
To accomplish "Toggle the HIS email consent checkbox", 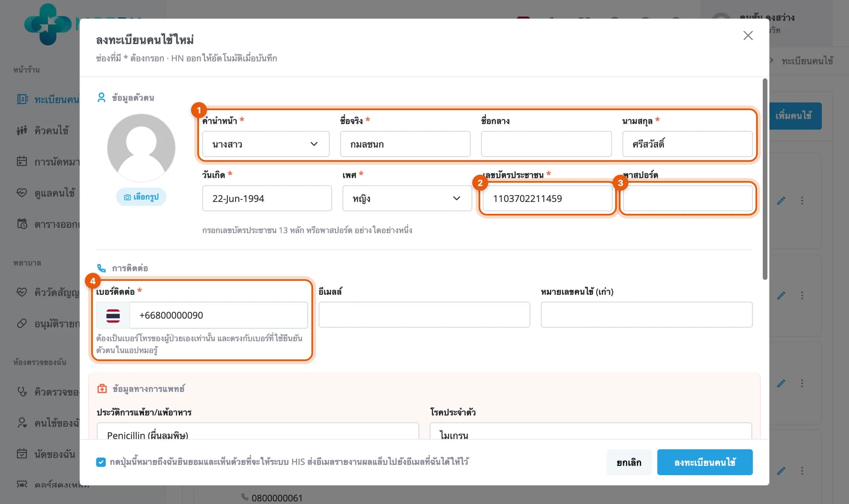I will (101, 462).
